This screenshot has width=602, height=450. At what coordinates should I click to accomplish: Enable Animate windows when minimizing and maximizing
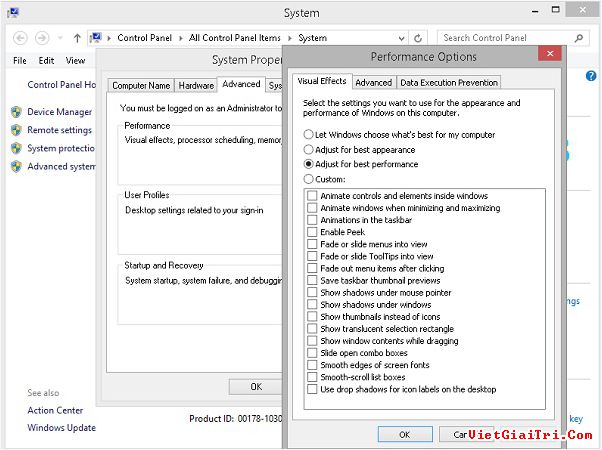click(x=312, y=208)
